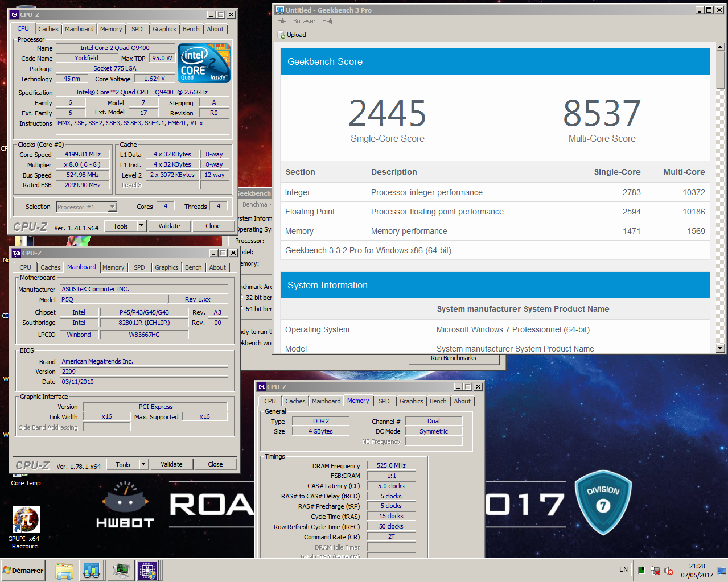Switch to CPU tab in Mainboard CPU-Z window
Screen dimensions: 728x582
click(26, 267)
